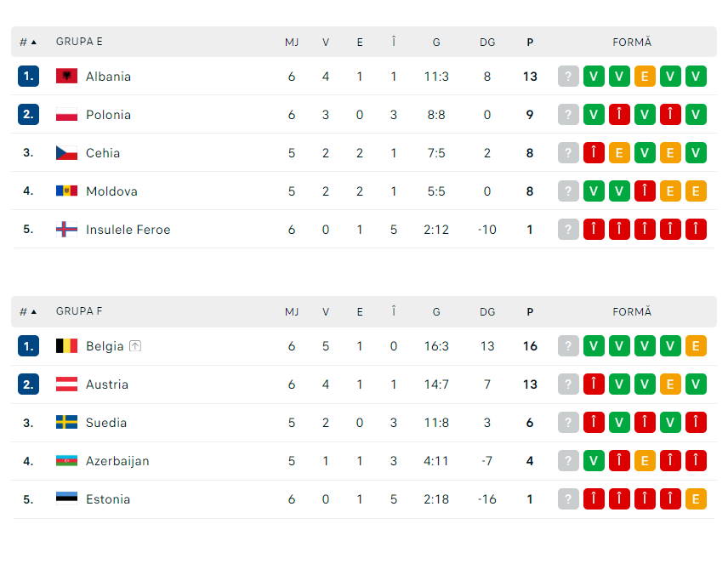
Task: Click the red Î badge in Austria's form row
Action: point(594,384)
